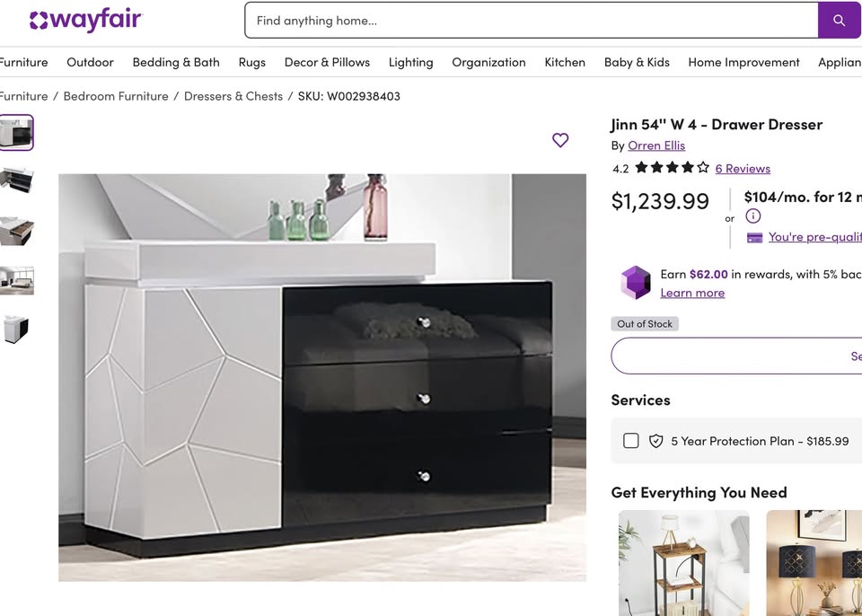Click the financing info circle icon
Viewport: 862px width, 616px height.
753,216
